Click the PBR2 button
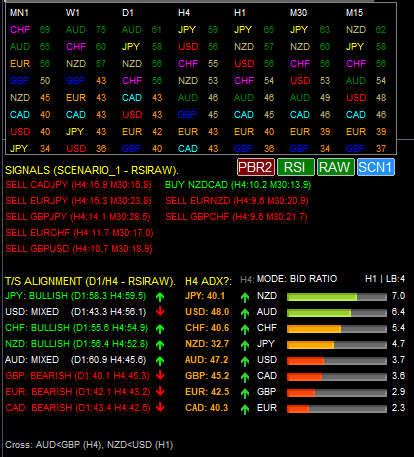The height and width of the screenshot is (457, 414). (x=256, y=167)
